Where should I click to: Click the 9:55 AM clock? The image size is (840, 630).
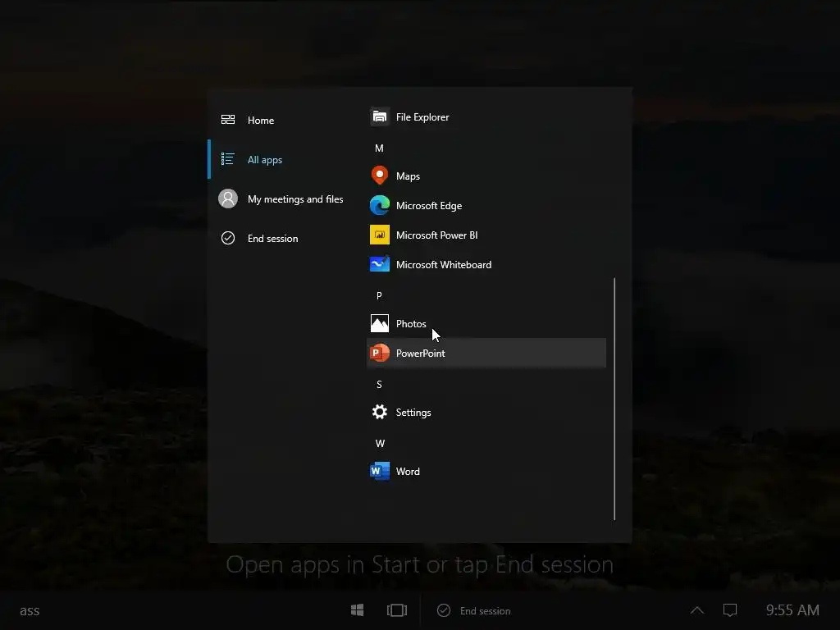pos(792,610)
